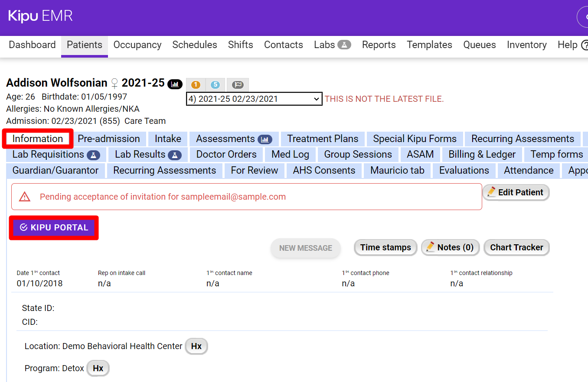This screenshot has width=588, height=382.
Task: Open Program Detox Hx history button
Action: tap(98, 369)
